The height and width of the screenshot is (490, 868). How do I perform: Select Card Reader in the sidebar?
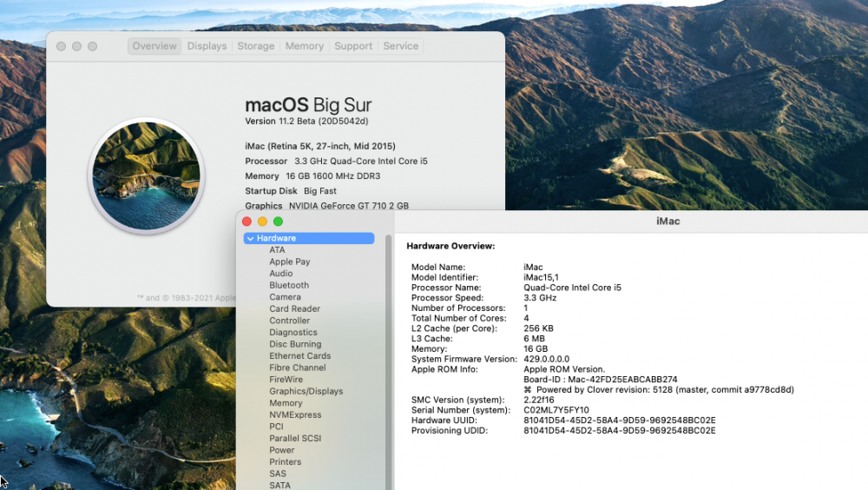coord(294,308)
